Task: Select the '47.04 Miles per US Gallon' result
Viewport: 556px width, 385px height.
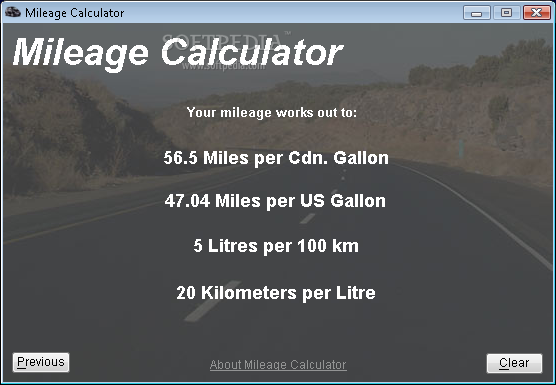Action: (x=275, y=201)
